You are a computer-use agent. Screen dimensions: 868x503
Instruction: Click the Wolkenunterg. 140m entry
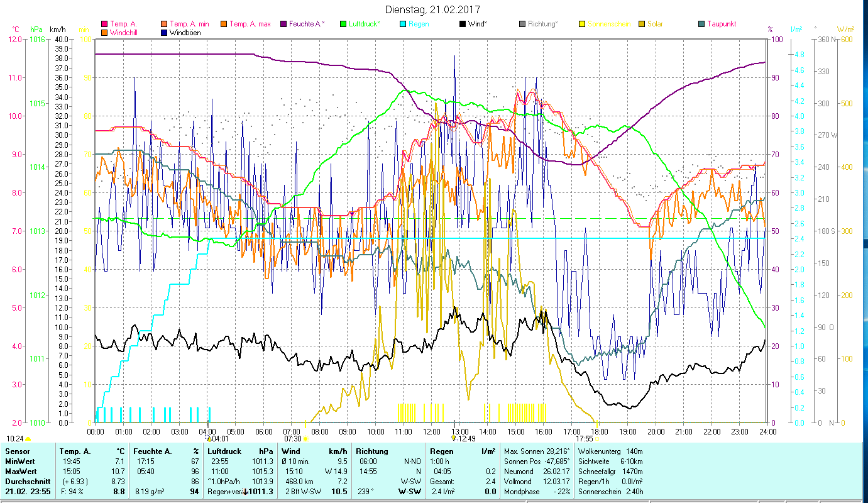[610, 451]
